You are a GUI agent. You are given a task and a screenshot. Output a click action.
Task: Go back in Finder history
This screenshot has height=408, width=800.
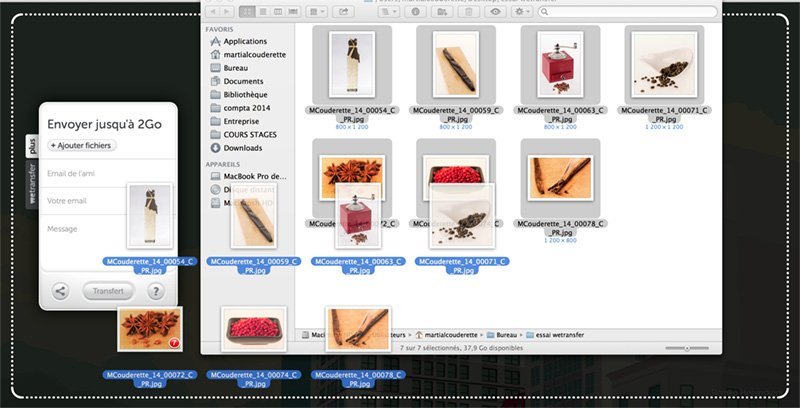213,11
